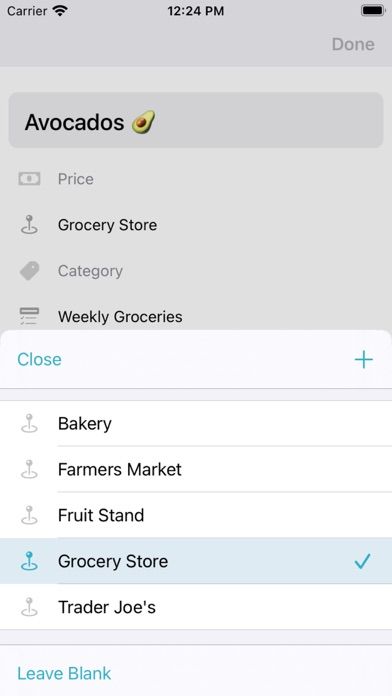Tap Leave Blank to clear store
392x696 pixels.
(64, 673)
